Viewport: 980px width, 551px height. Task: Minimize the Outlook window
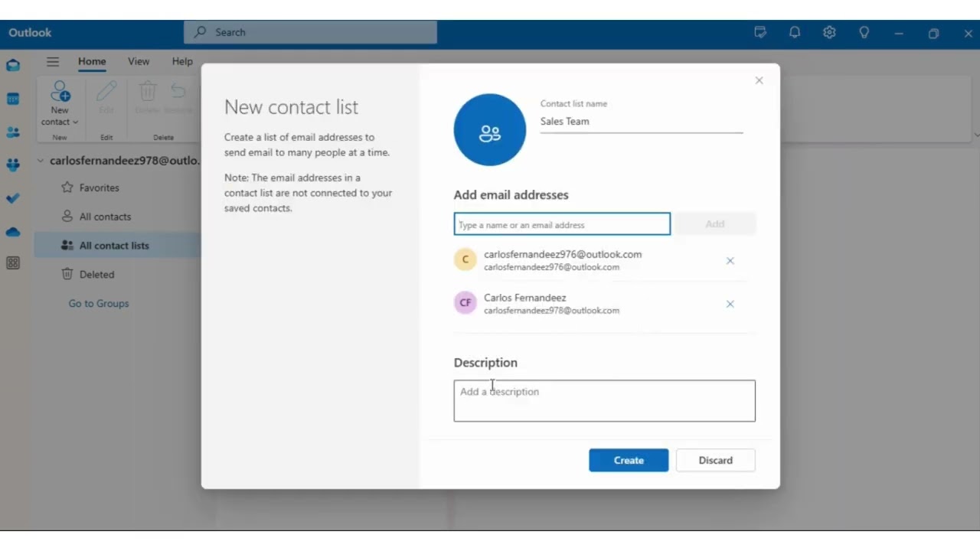tap(899, 33)
